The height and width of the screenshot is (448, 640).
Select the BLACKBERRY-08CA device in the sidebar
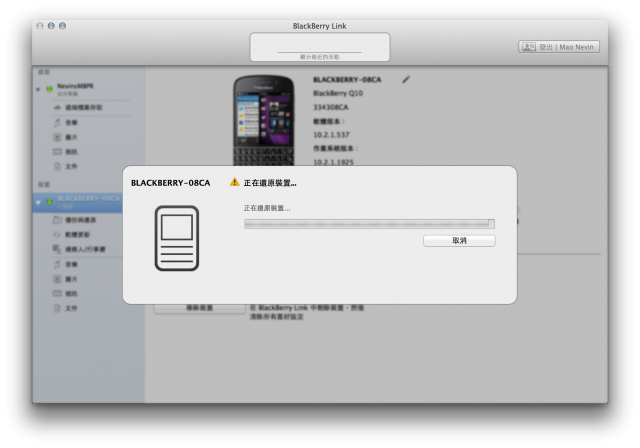coord(78,202)
